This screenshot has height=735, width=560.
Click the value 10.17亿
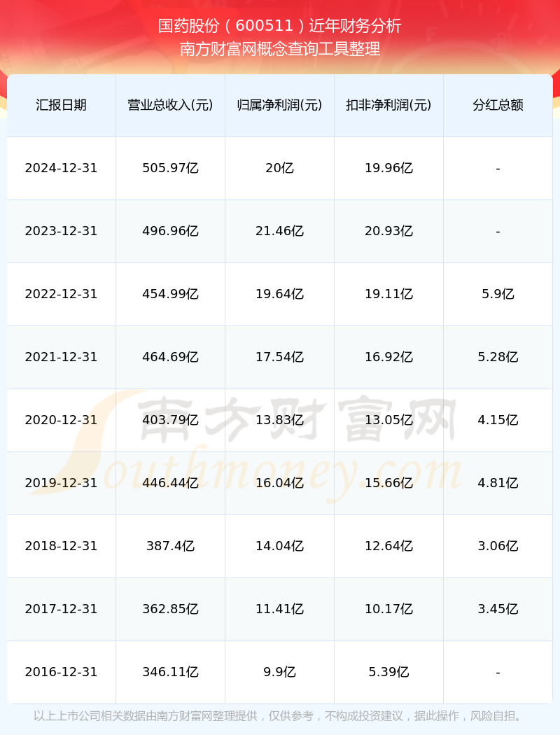389,609
